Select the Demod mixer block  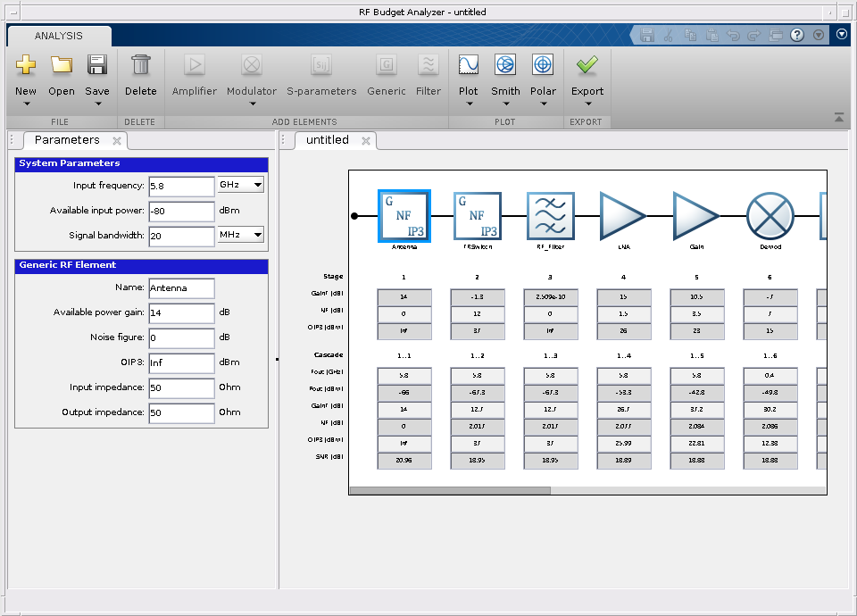(770, 216)
